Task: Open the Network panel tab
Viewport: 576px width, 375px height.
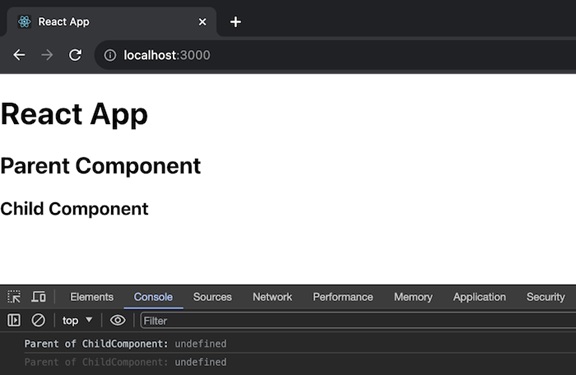Action: [272, 297]
